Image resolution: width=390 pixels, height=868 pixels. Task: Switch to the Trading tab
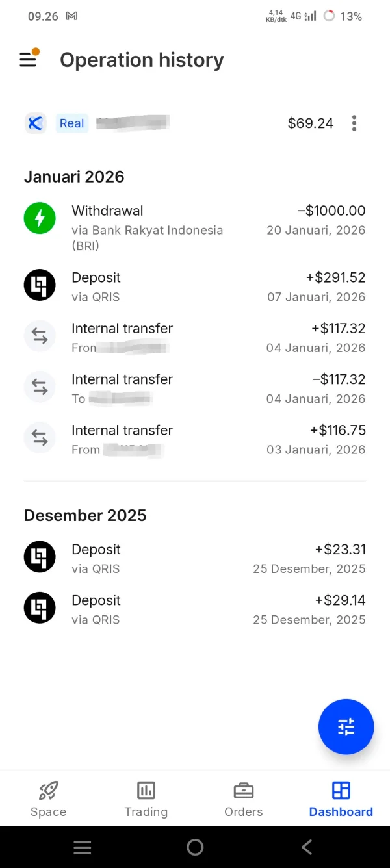click(146, 798)
